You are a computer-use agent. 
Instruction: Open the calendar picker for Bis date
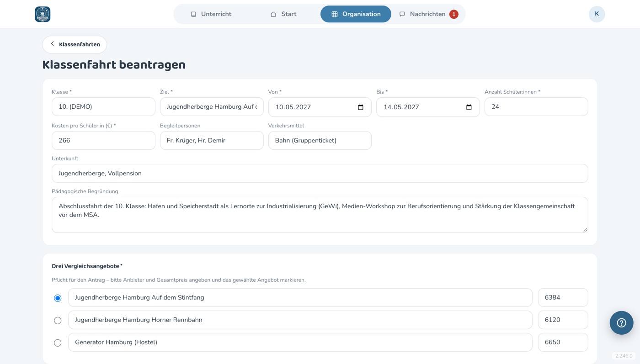[x=469, y=107]
